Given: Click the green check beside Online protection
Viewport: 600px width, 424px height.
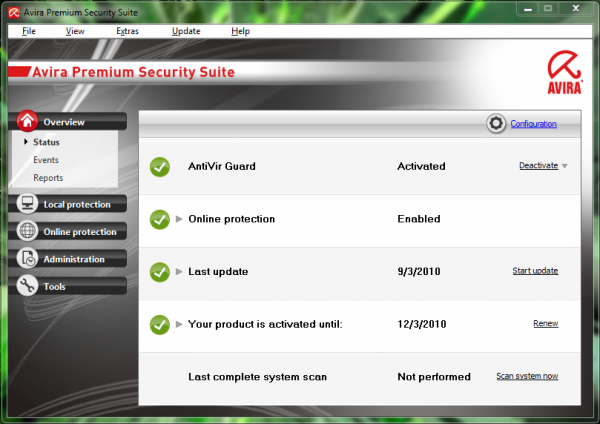Looking at the screenshot, I should (160, 220).
